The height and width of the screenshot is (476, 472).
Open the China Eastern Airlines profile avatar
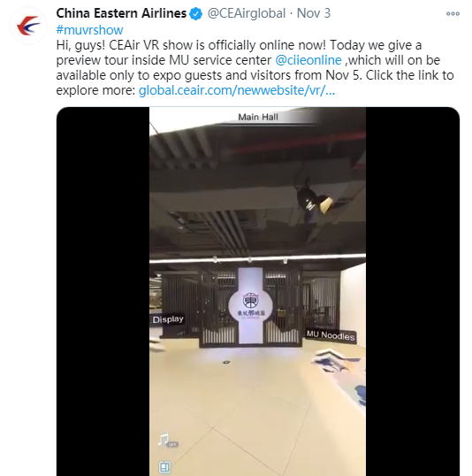click(x=28, y=26)
